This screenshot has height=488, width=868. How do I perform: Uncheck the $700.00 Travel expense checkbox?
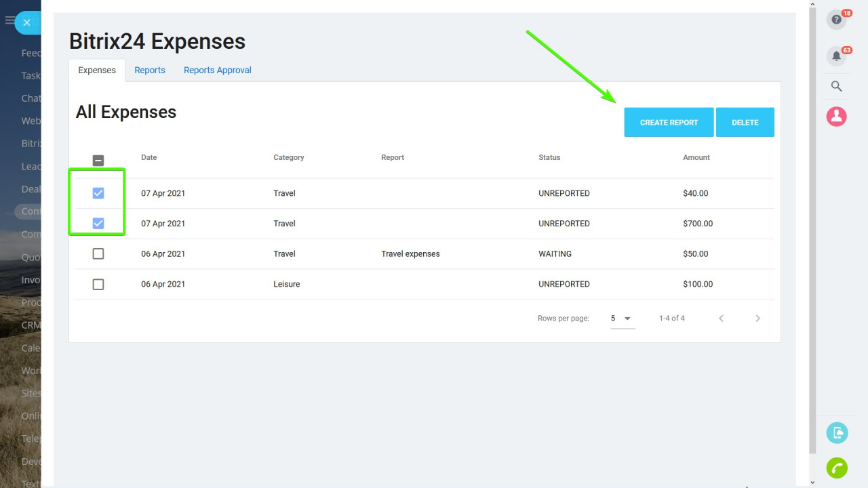[x=98, y=223]
